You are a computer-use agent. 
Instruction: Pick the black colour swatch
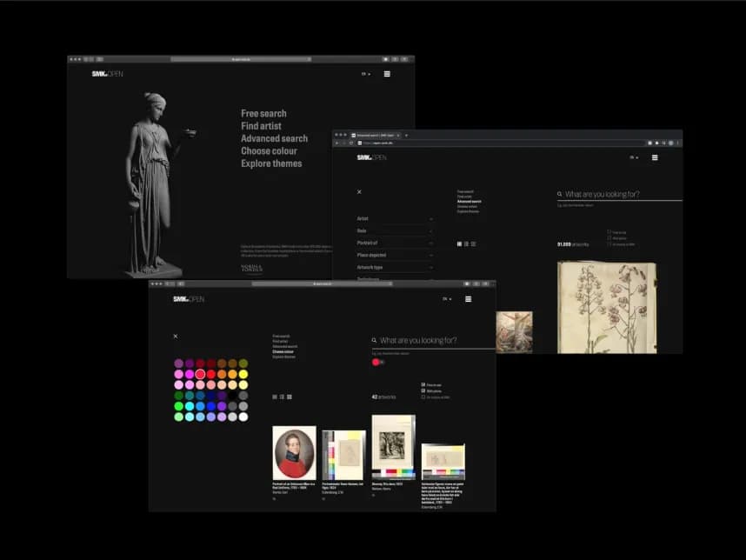pos(233,396)
